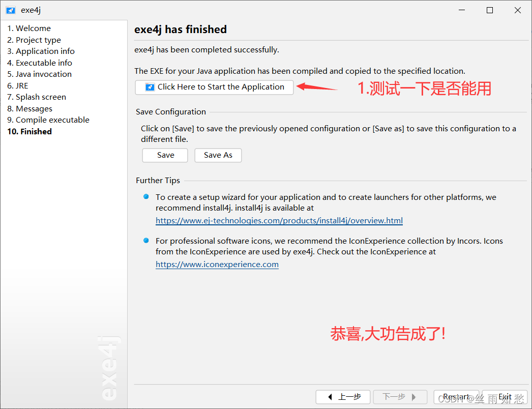Save the current configuration

(165, 156)
